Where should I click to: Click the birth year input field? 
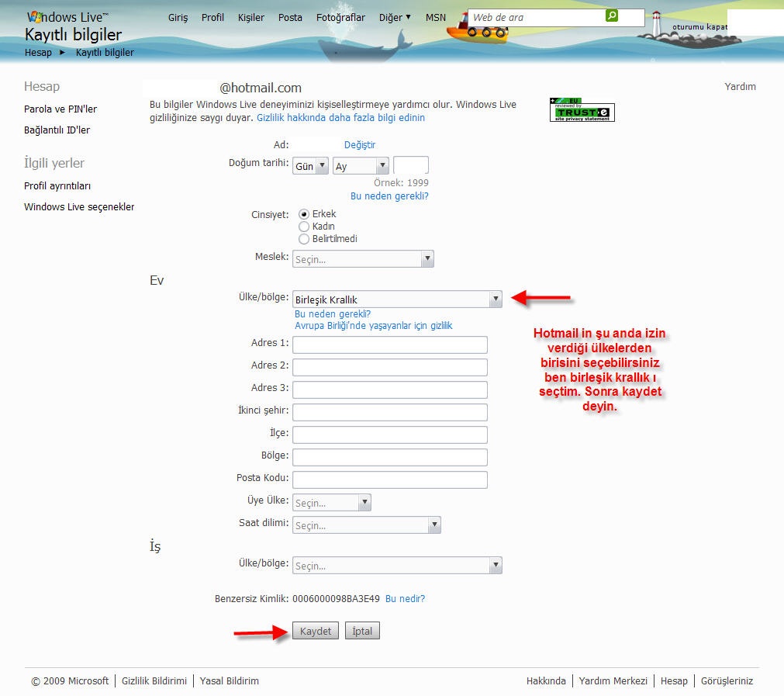[411, 165]
